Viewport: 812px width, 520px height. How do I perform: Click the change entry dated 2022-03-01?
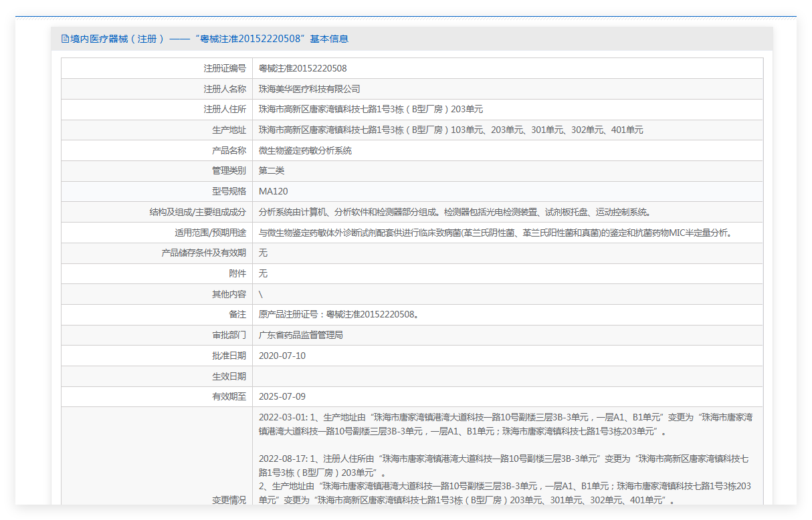pos(506,424)
